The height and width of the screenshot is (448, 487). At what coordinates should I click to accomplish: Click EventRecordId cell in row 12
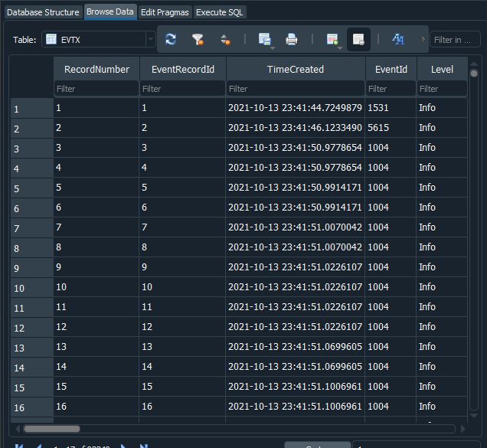pyautogui.click(x=182, y=327)
